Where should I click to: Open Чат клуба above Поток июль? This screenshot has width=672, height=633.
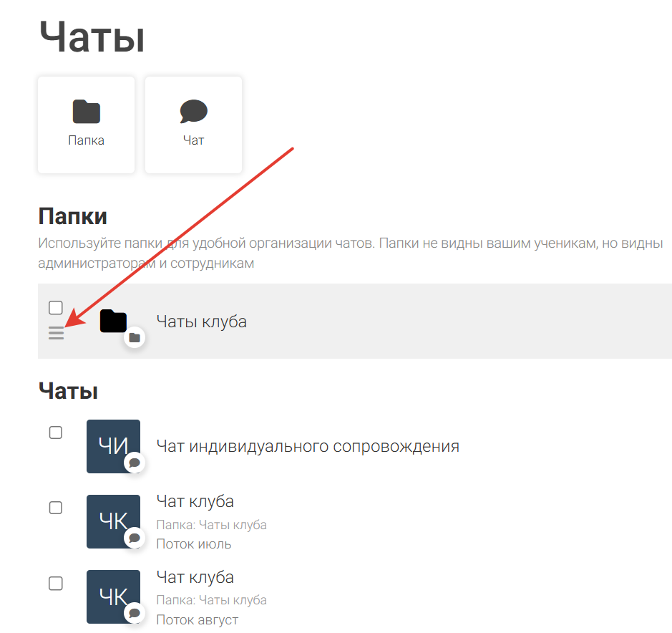tap(195, 501)
